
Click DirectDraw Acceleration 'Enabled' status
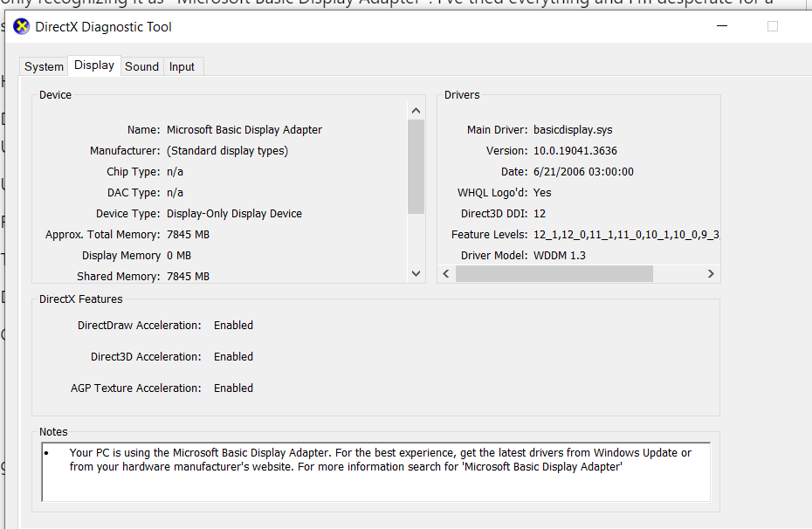tap(233, 326)
